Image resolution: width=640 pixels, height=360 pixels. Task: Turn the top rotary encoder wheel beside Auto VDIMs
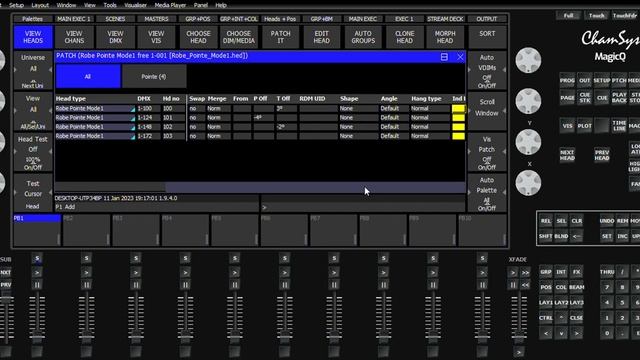coord(528,60)
